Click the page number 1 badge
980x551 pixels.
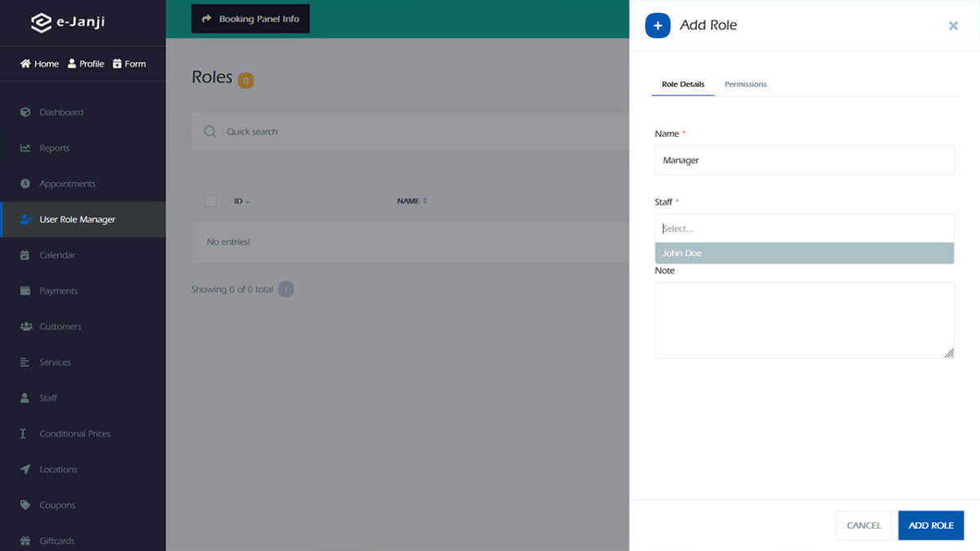point(286,289)
